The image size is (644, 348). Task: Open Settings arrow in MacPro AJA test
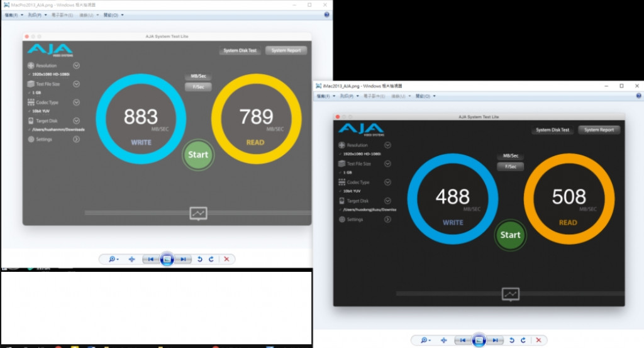point(76,139)
